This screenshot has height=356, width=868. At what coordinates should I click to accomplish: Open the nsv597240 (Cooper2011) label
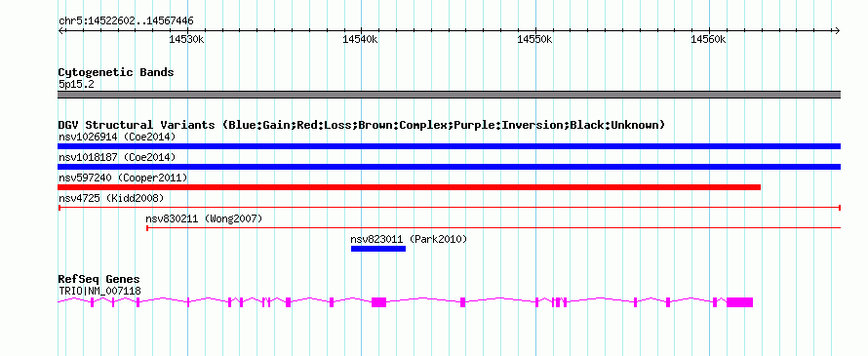pyautogui.click(x=123, y=178)
